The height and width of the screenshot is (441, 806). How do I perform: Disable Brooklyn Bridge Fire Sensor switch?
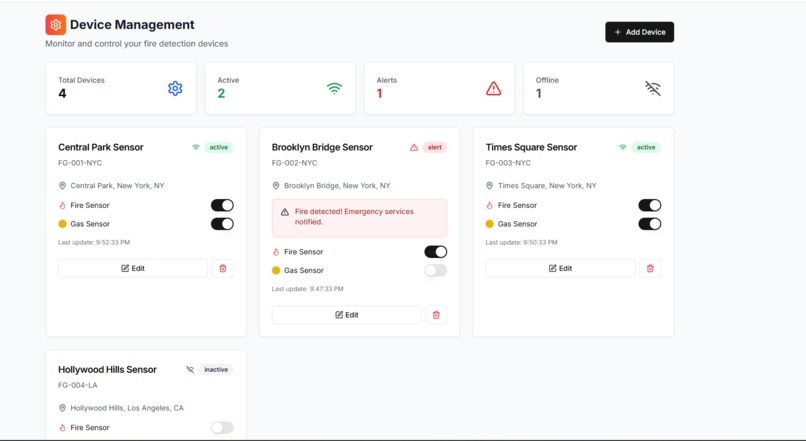point(435,252)
